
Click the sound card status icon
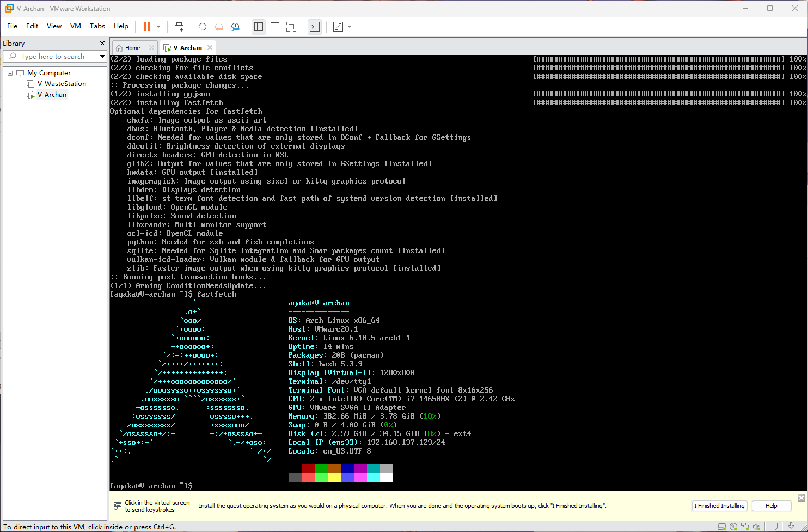[x=756, y=527]
